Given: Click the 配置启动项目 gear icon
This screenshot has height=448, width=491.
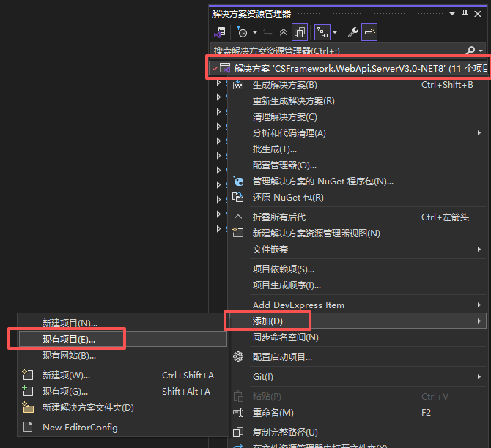Looking at the screenshot, I should pos(238,356).
